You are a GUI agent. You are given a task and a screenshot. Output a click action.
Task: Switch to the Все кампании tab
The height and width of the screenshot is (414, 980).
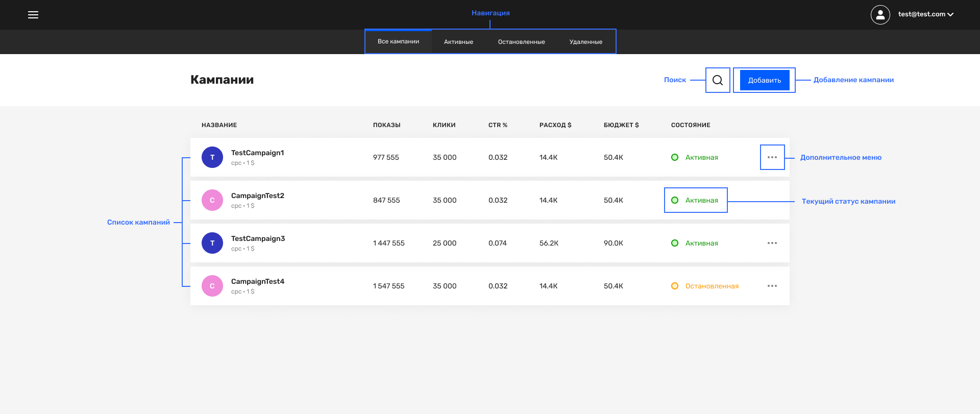(398, 41)
